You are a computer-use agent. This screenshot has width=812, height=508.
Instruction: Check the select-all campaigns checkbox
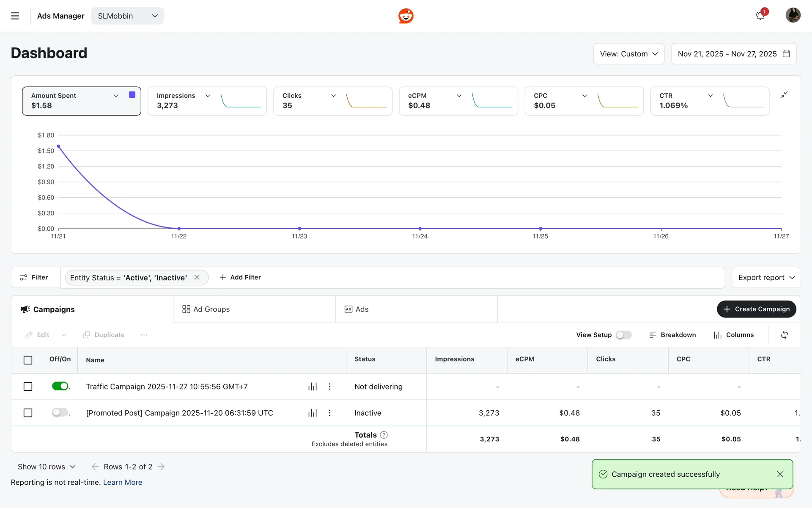coord(28,360)
